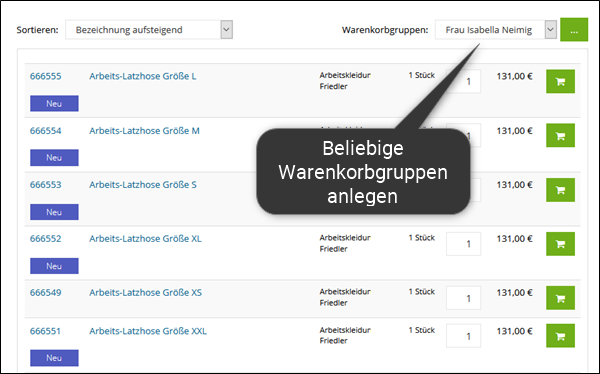
Task: Click quantity field for Größe XS item
Action: click(x=463, y=298)
